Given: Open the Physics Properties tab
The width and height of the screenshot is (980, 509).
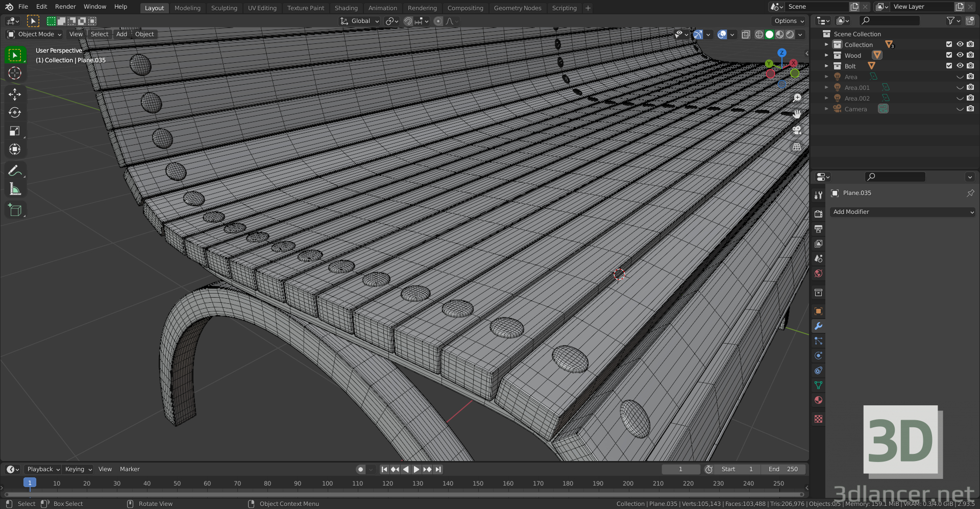Looking at the screenshot, I should coord(818,355).
